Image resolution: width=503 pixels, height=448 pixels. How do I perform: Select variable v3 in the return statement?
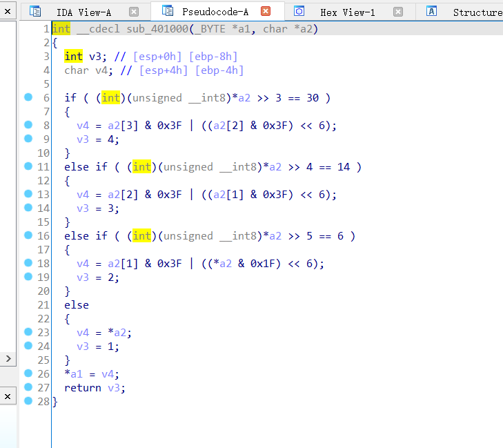115,388
